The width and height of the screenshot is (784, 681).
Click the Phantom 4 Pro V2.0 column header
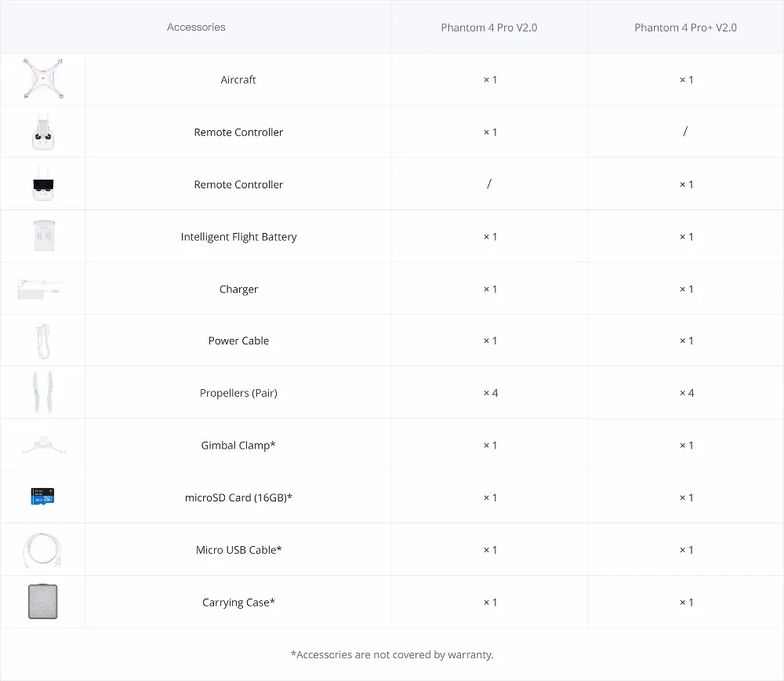pos(489,27)
